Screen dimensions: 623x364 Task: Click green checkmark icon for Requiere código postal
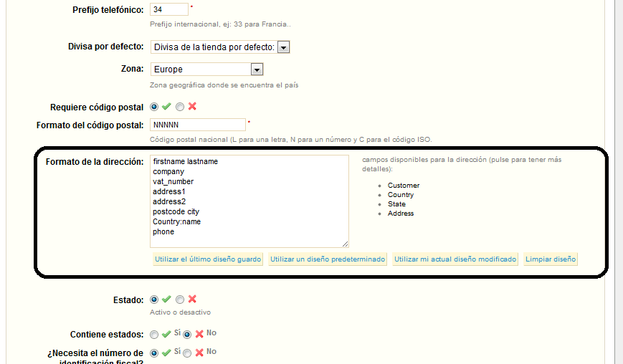click(x=166, y=107)
